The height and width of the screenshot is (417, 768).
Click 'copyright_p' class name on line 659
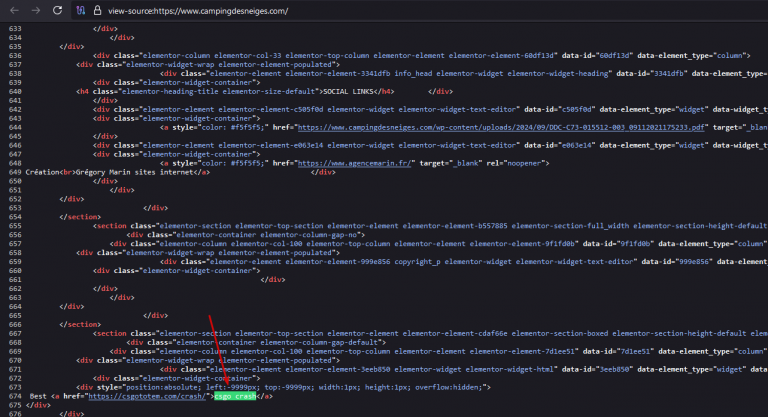click(x=417, y=262)
